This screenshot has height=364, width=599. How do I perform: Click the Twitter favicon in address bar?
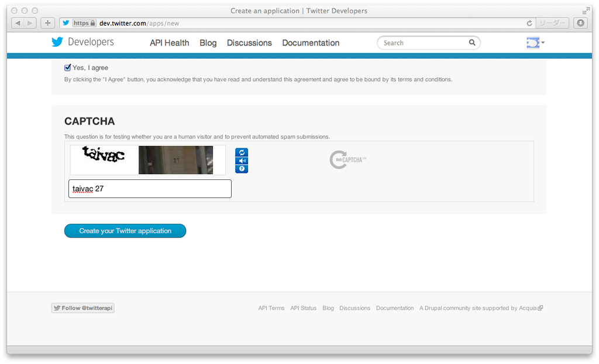[x=66, y=23]
